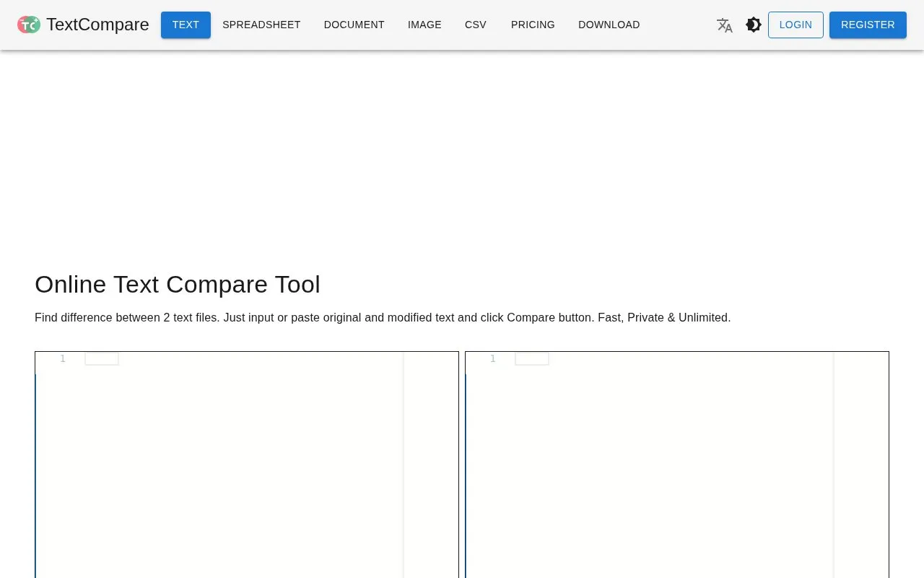
Task: Click the TextCompare logo icon
Action: 29,25
